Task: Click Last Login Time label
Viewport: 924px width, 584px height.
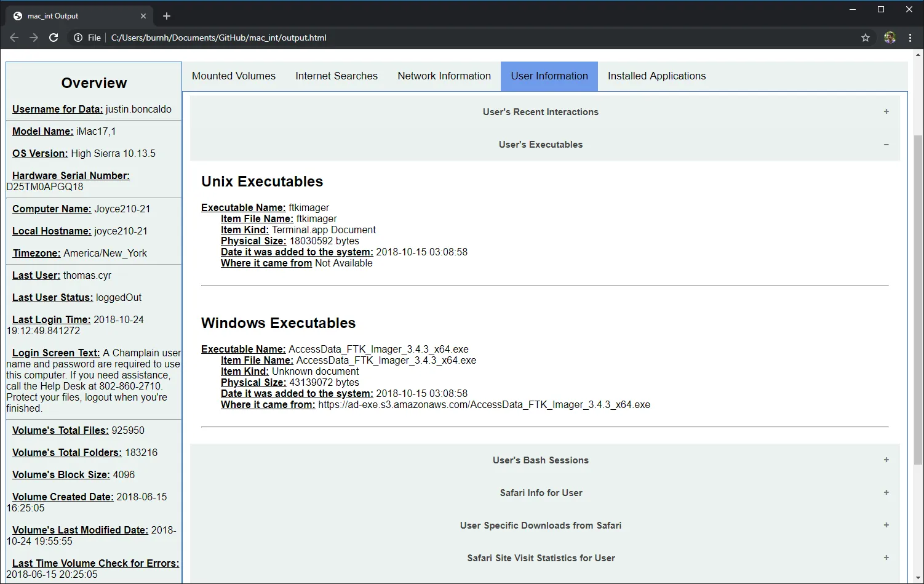Action: point(51,320)
